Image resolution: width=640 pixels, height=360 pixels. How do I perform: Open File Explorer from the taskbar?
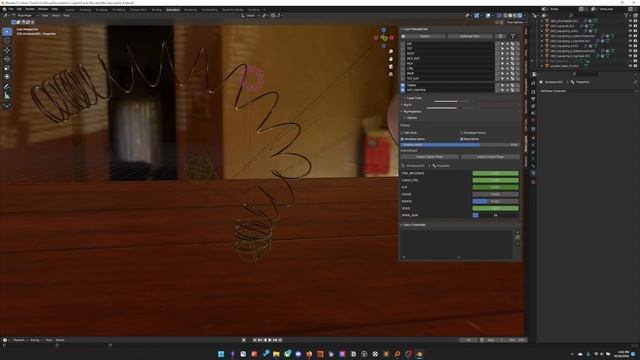tap(276, 354)
